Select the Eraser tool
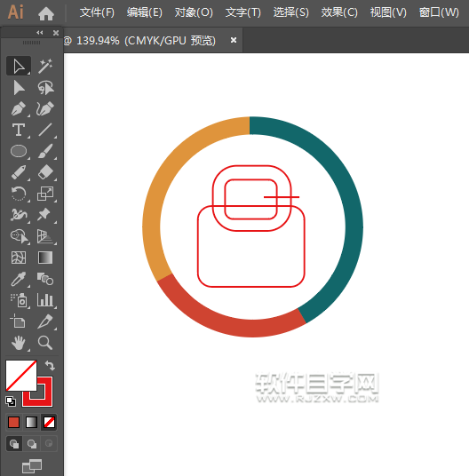This screenshot has height=476, width=469. (45, 172)
